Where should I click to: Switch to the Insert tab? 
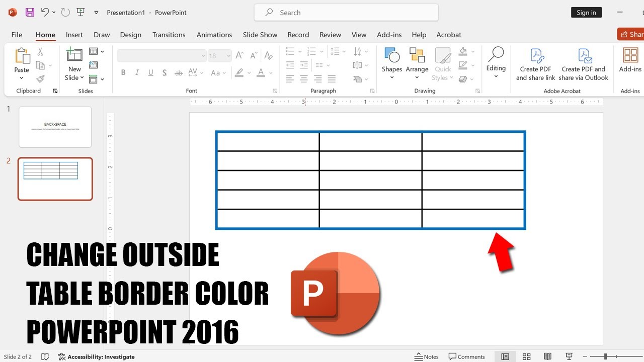coord(74,35)
